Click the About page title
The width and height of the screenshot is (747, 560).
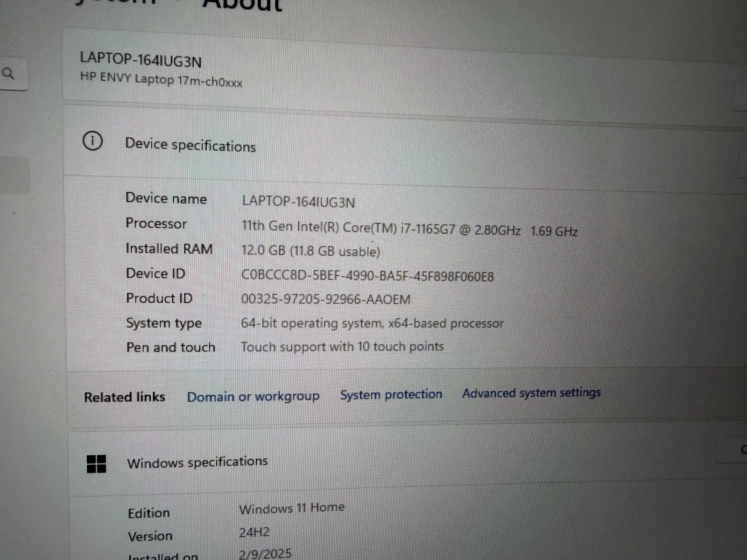[x=243, y=6]
